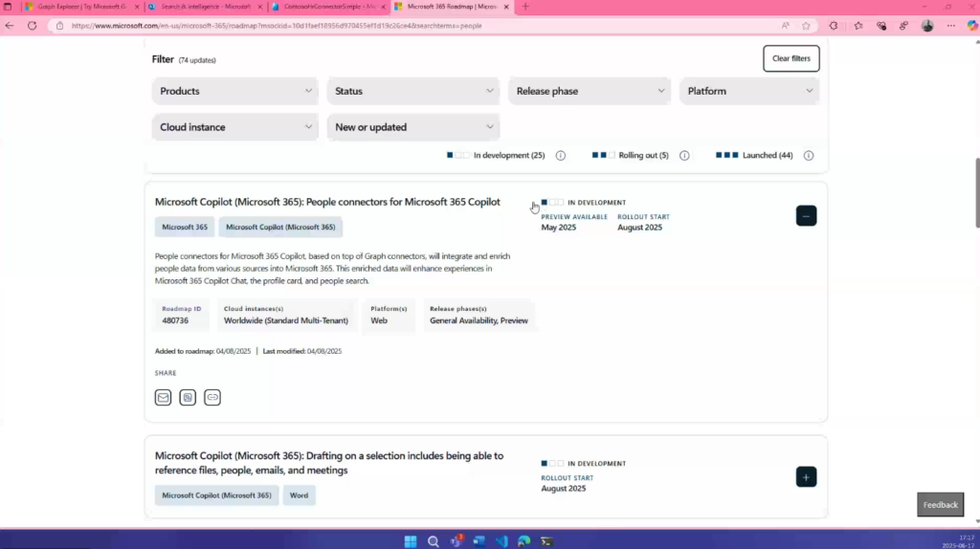Viewport: 980px width, 549px height.
Task: Switch to Edge in the taskbar
Action: click(x=523, y=541)
